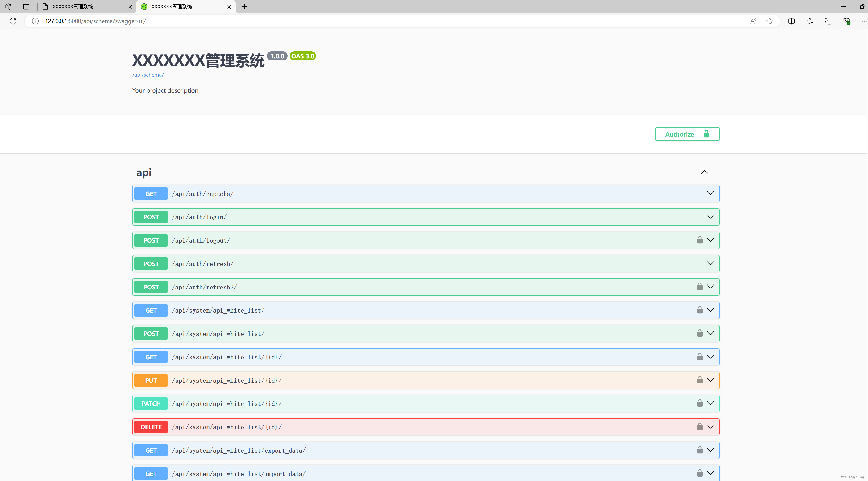Open the browser settings menu
Viewport: 868px width, 481px height.
pyautogui.click(x=864, y=21)
